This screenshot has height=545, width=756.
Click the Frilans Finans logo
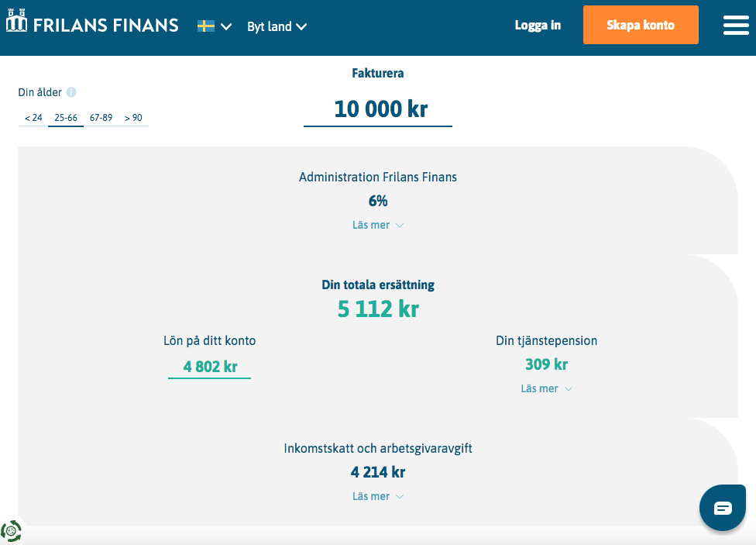coord(92,25)
